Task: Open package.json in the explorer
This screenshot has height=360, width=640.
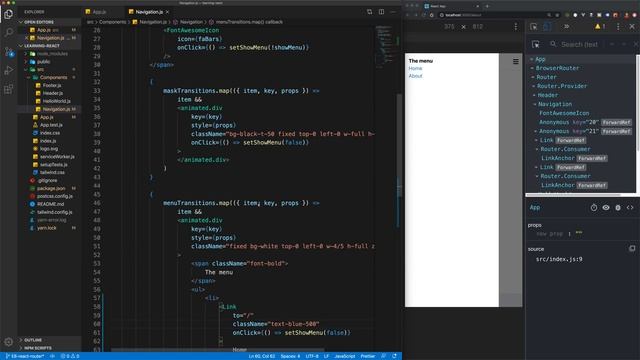Action: coord(51,188)
